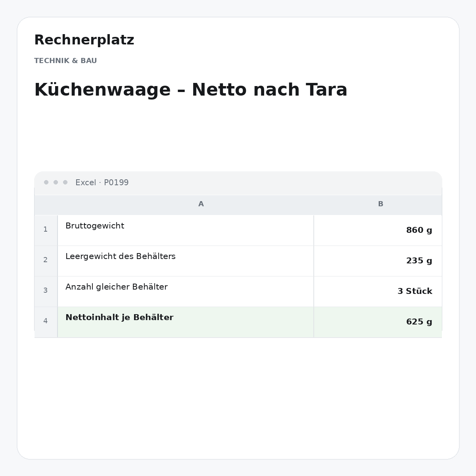
Task: Click the Anzahl gleicher Behälter cell
Action: point(186,292)
